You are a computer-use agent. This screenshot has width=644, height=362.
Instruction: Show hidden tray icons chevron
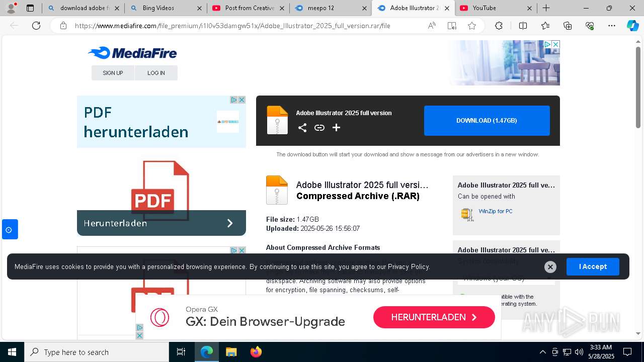click(542, 352)
